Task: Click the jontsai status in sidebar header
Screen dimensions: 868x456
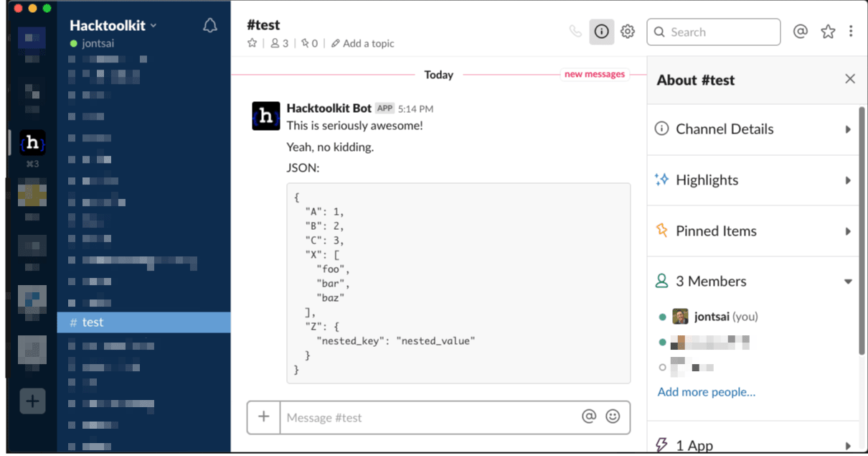Action: (x=92, y=44)
